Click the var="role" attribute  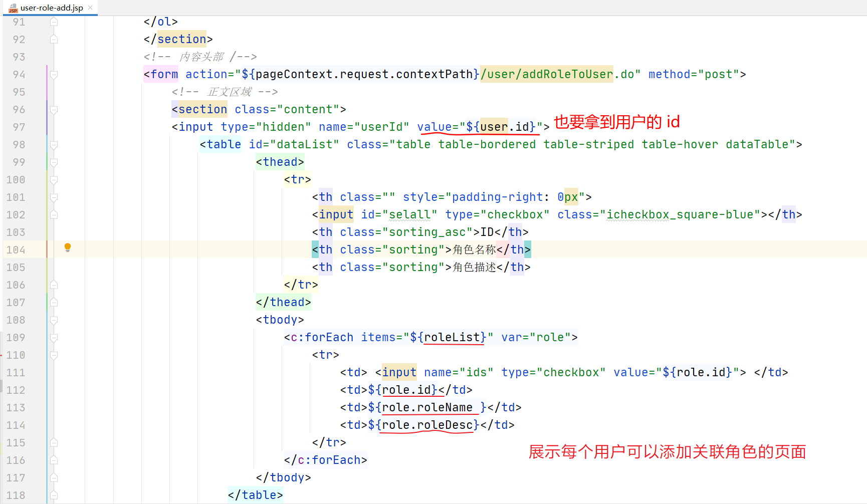click(x=536, y=337)
